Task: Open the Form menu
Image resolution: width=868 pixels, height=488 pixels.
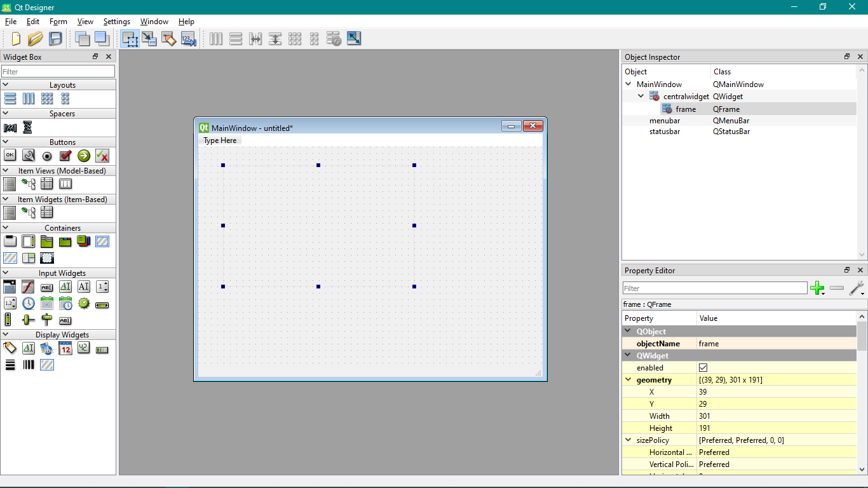Action: (58, 22)
